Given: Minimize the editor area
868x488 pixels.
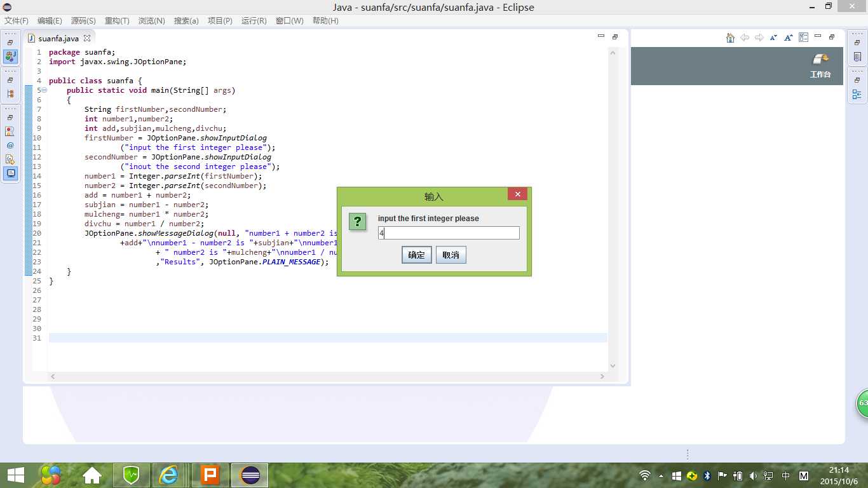Looking at the screenshot, I should [601, 36].
